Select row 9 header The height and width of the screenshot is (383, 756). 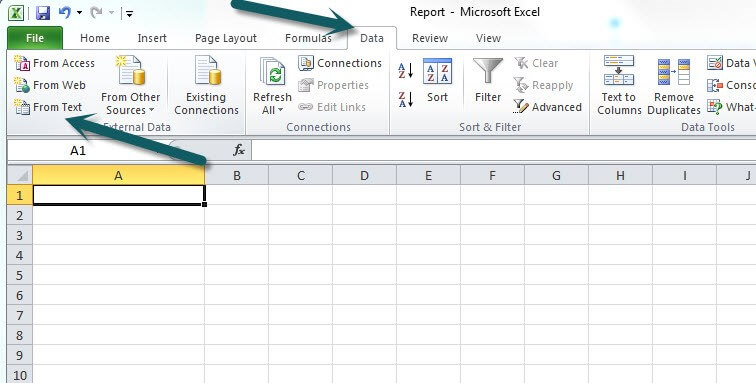(x=20, y=355)
